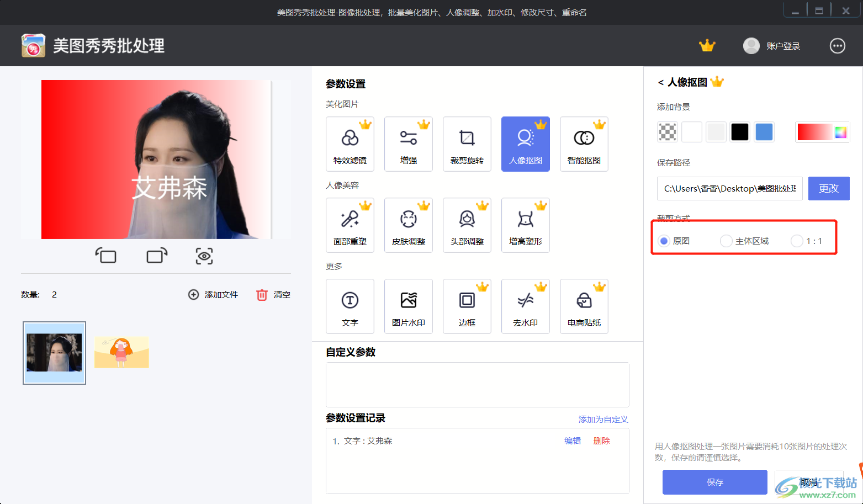Open the 增高塑形 height shaping tool

point(526,225)
